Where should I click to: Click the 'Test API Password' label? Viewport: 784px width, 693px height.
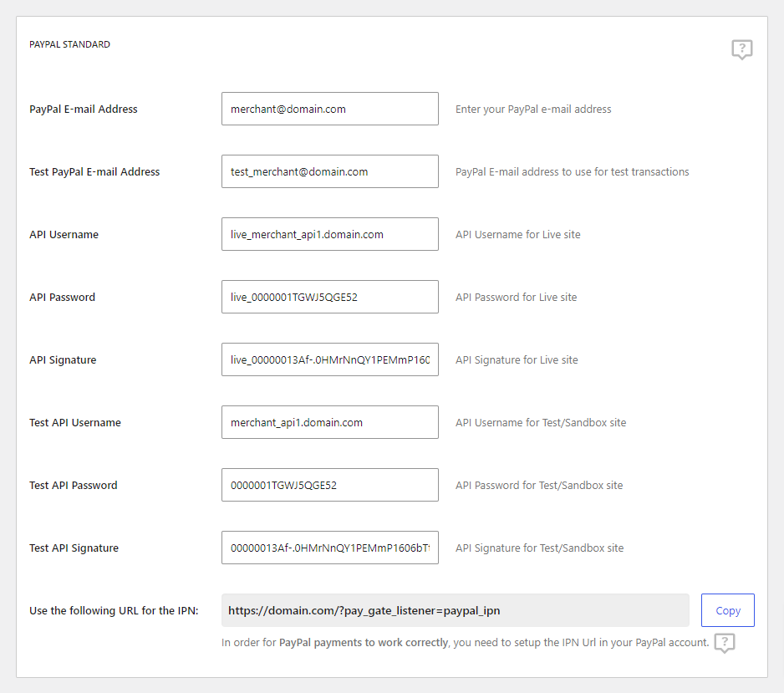coord(73,485)
